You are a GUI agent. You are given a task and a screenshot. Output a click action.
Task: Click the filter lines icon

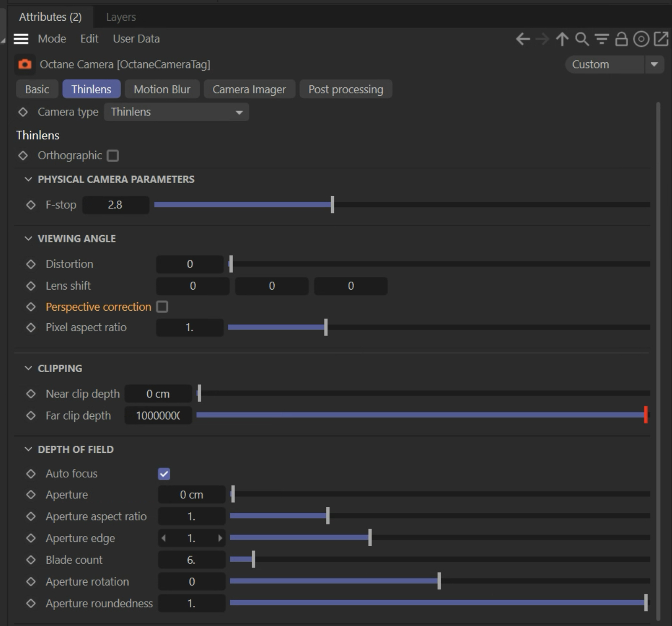click(602, 39)
